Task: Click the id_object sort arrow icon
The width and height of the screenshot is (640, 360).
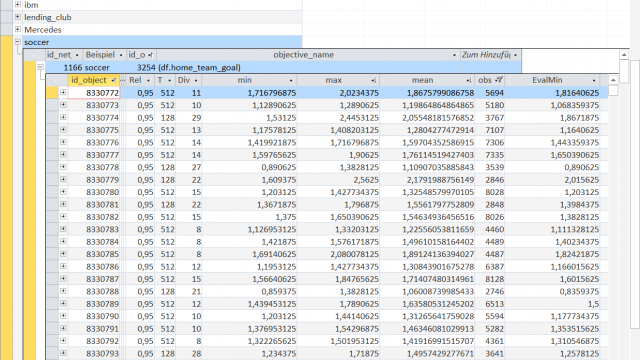Action: point(113,80)
